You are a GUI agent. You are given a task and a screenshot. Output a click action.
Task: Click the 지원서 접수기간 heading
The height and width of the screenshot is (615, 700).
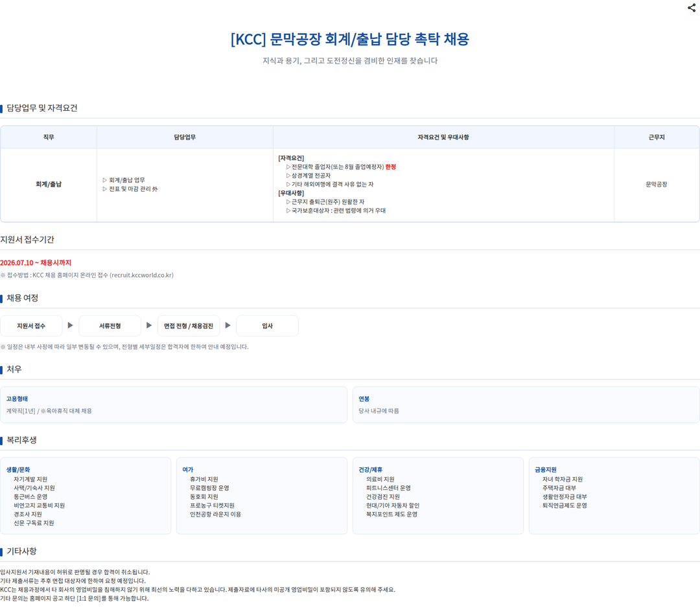(x=27, y=240)
